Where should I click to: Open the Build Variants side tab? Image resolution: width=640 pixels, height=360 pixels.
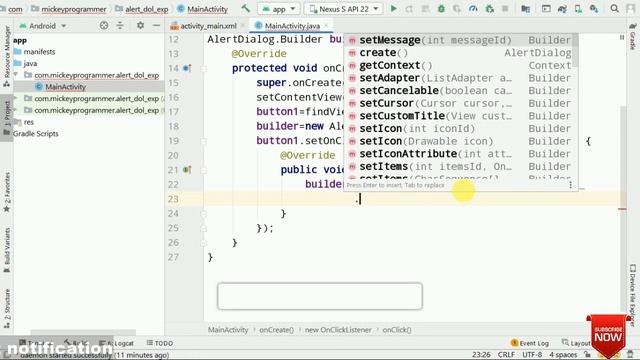(x=7, y=250)
